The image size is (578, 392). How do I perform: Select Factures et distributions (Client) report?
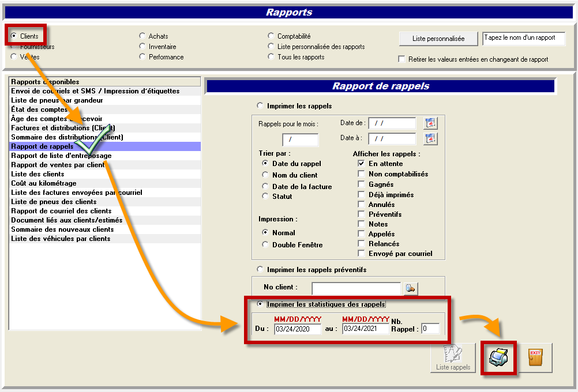pyautogui.click(x=105, y=128)
